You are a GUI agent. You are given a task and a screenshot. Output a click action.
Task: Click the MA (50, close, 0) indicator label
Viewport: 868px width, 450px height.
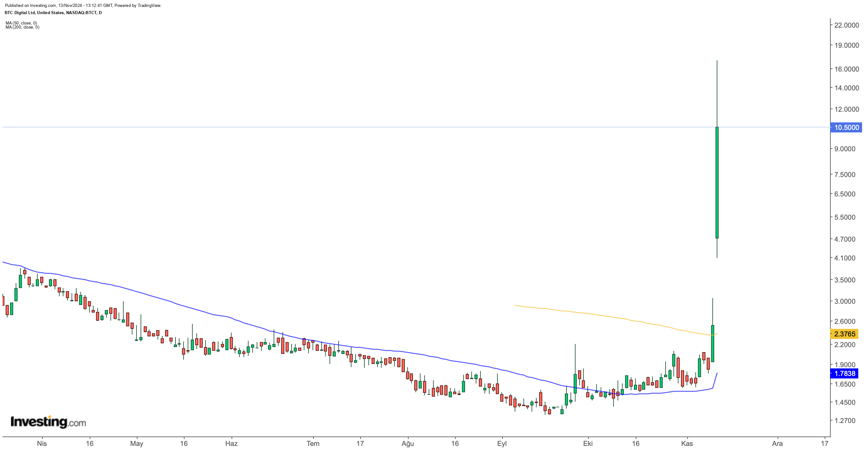pos(21,23)
